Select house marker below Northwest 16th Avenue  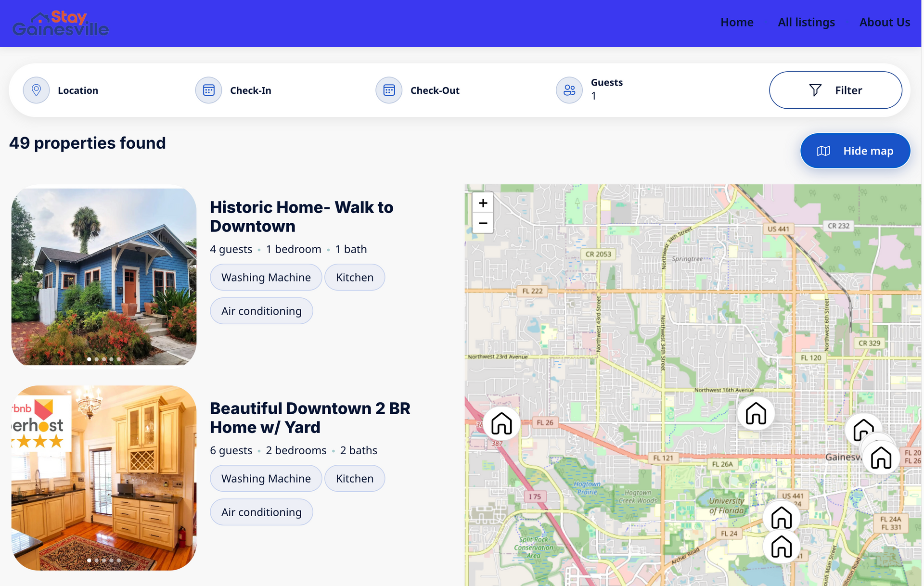[756, 413]
